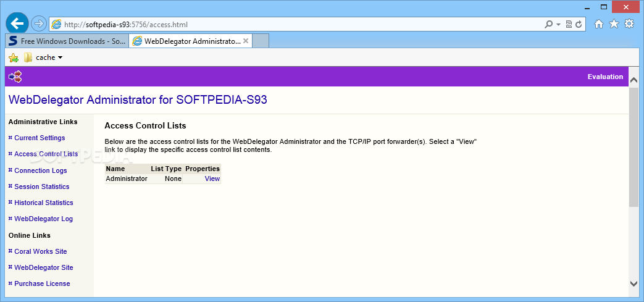This screenshot has height=302, width=644.
Task: Click the View link for Administrator
Action: coord(212,178)
